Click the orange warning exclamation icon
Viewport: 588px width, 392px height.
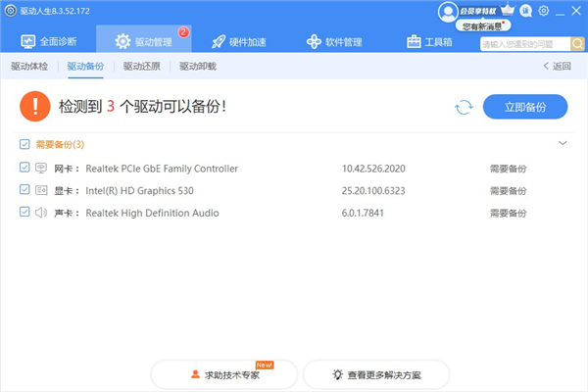35,107
